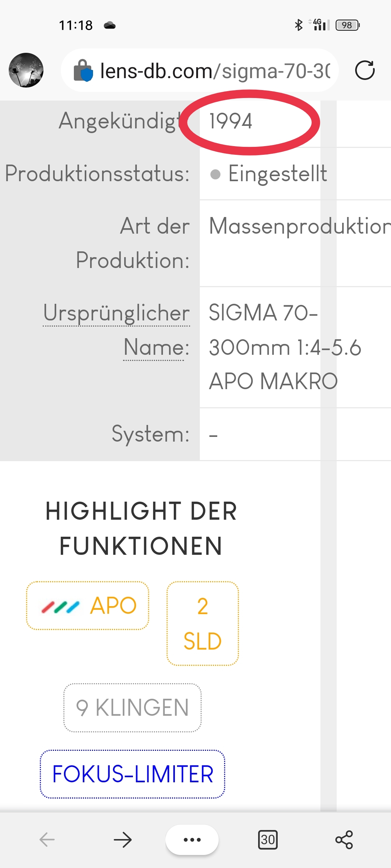Tap the share icon
Viewport: 391px width, 868px height.
click(344, 839)
